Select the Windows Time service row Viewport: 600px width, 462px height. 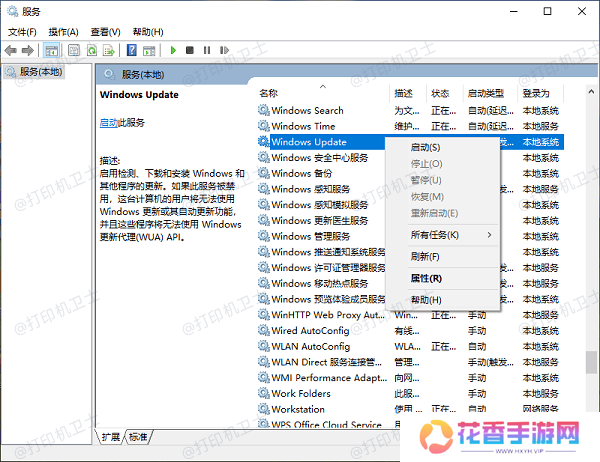(x=303, y=126)
